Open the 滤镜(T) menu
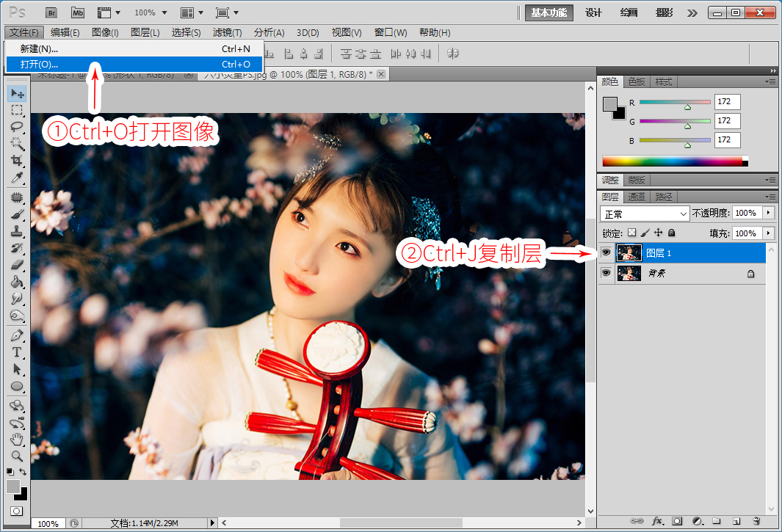Image resolution: width=782 pixels, height=532 pixels. point(227,32)
